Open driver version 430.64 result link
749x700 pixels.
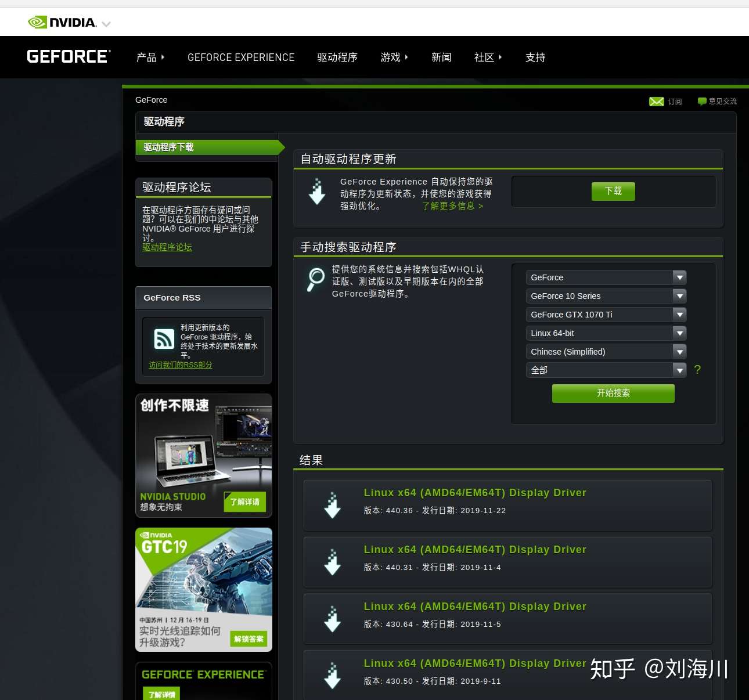tap(475, 607)
